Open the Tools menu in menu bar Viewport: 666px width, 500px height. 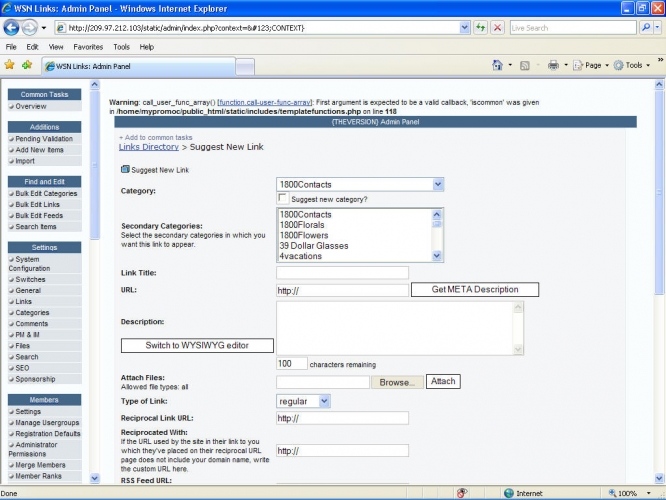[121, 46]
